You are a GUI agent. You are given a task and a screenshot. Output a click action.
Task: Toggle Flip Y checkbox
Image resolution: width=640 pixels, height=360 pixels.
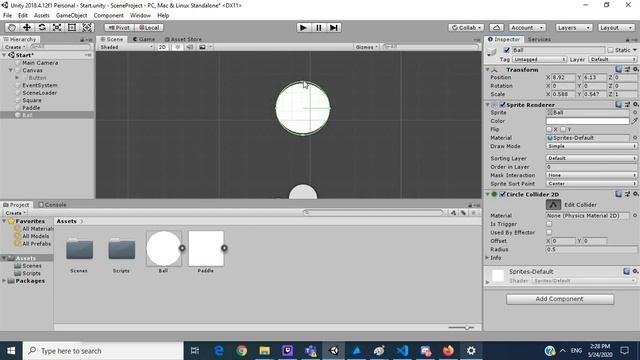(563, 129)
